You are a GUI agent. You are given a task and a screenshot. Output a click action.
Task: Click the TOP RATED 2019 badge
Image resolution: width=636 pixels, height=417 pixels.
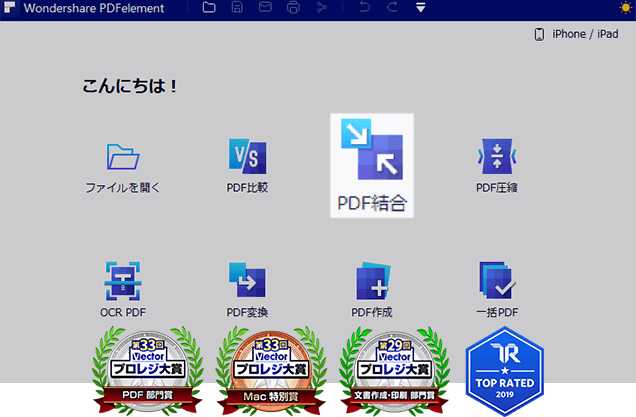tap(505, 372)
